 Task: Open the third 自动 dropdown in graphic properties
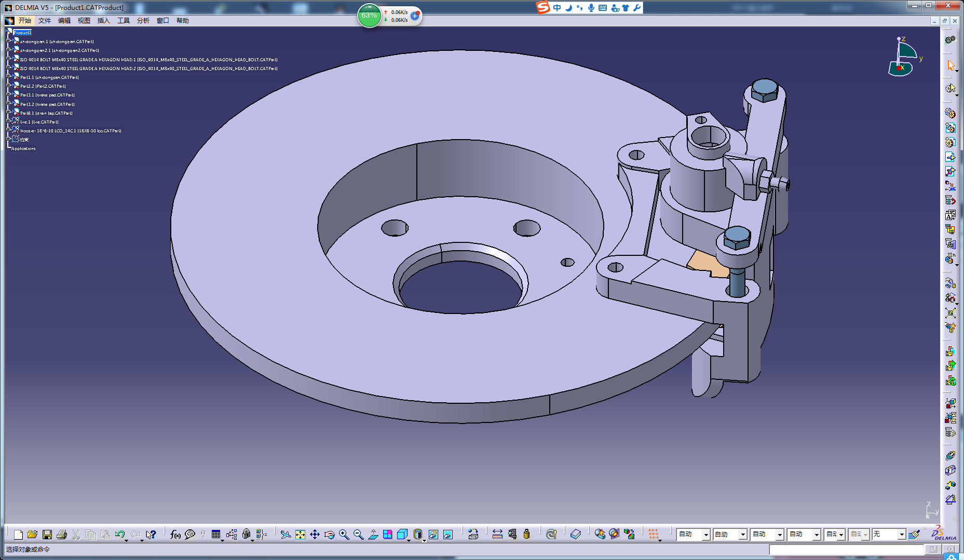click(779, 535)
